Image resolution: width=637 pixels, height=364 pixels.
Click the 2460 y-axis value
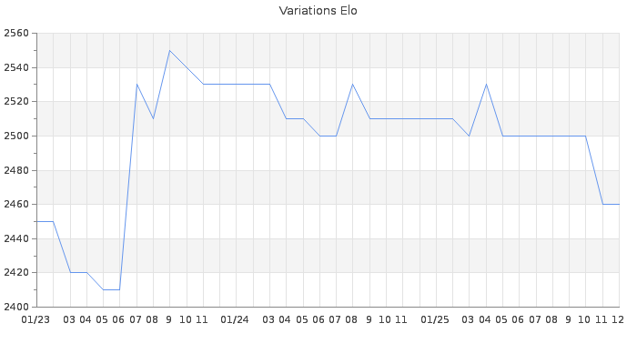click(15, 205)
